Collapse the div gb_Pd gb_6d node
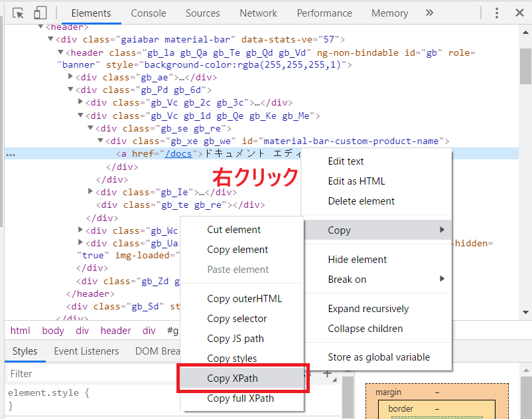Screen dimensions: 532x419 [70, 89]
